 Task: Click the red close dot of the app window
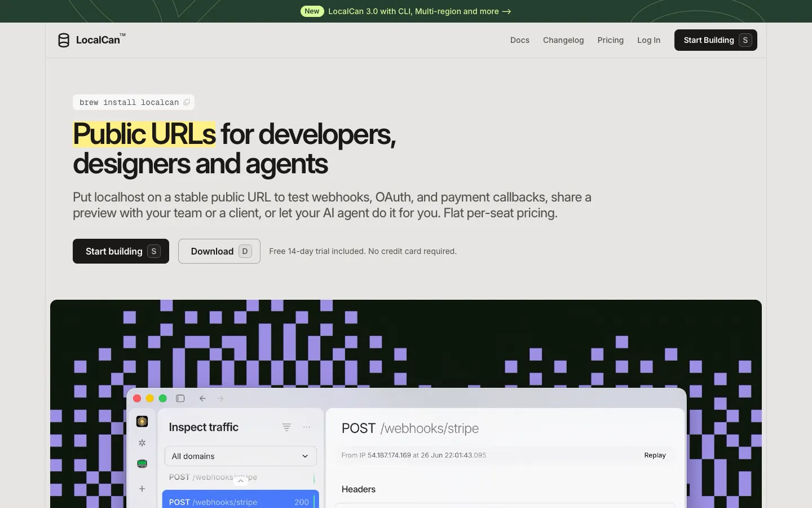pos(137,398)
